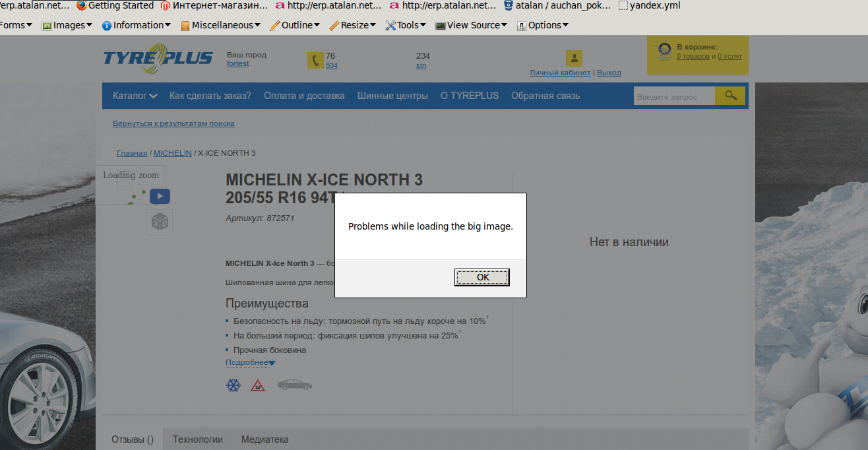The image size is (868, 450).
Task: Open the Getting Started Firefox bookmark
Action: click(115, 5)
